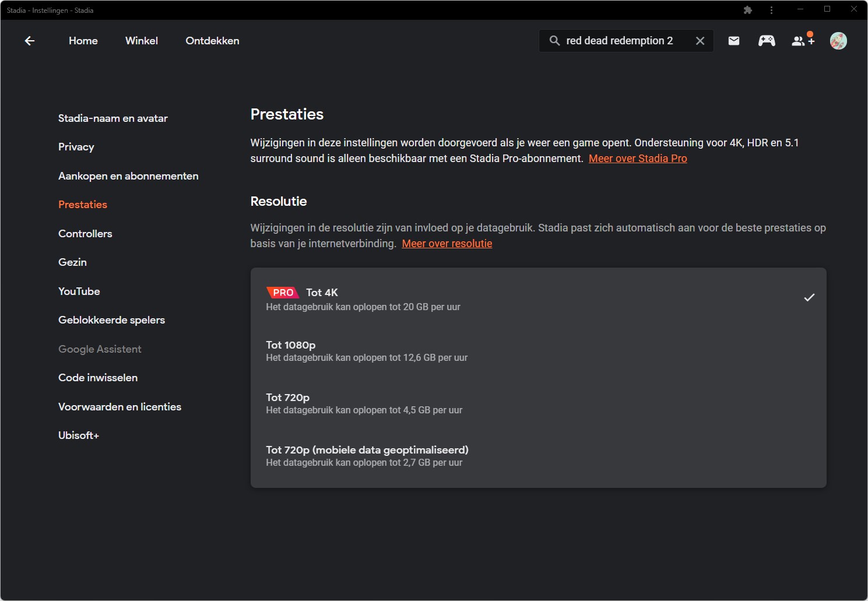The height and width of the screenshot is (601, 868).
Task: Click the magnifier search icon
Action: point(554,41)
